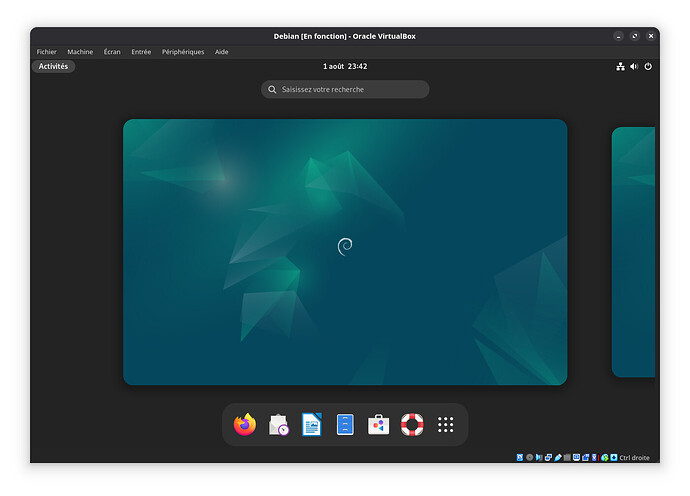Launch Firefox from the dock
Screen dimensions: 690x496
[245, 425]
